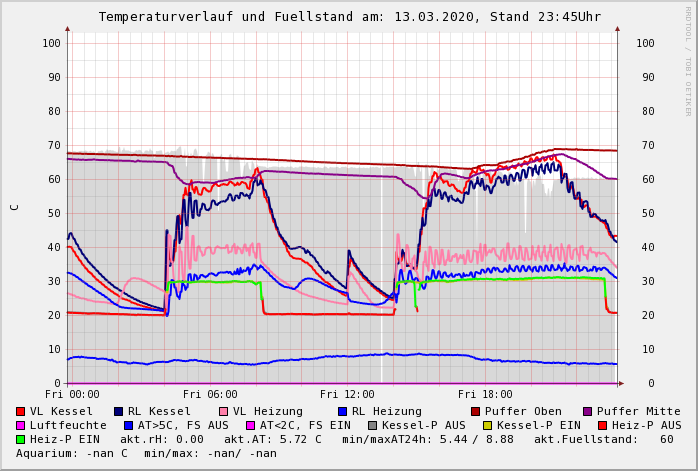Image resolution: width=698 pixels, height=471 pixels.
Task: Select the pink VL Heizung legend swatch
Action: [223, 412]
